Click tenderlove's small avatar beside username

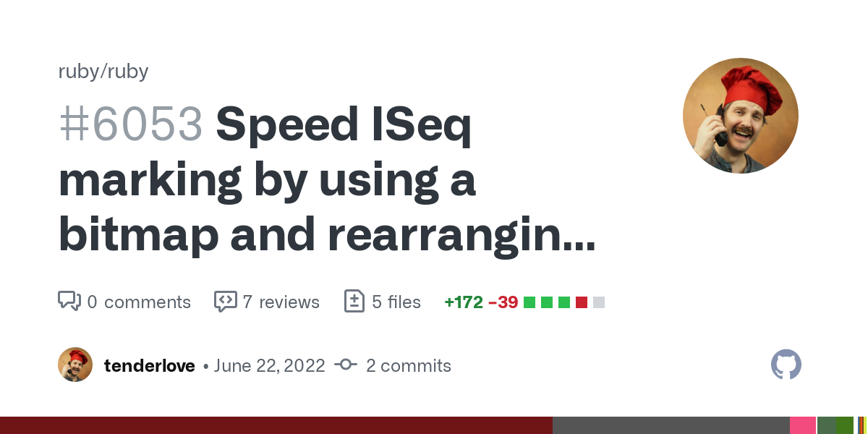[x=75, y=365]
